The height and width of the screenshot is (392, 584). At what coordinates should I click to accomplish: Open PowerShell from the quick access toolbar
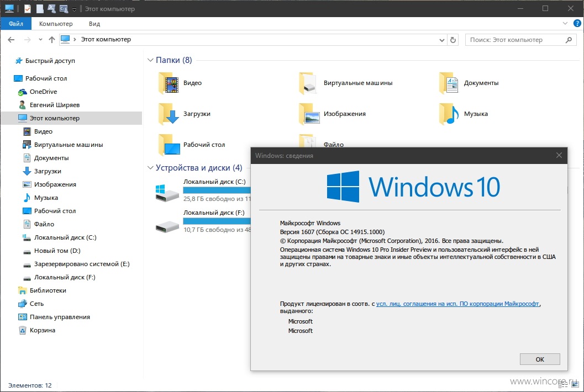pyautogui.click(x=51, y=9)
